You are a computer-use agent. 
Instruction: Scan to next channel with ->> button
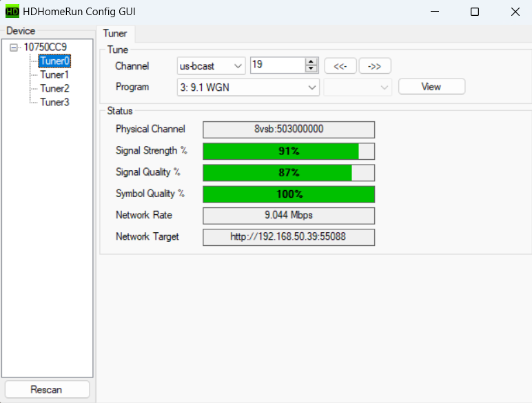pyautogui.click(x=375, y=65)
